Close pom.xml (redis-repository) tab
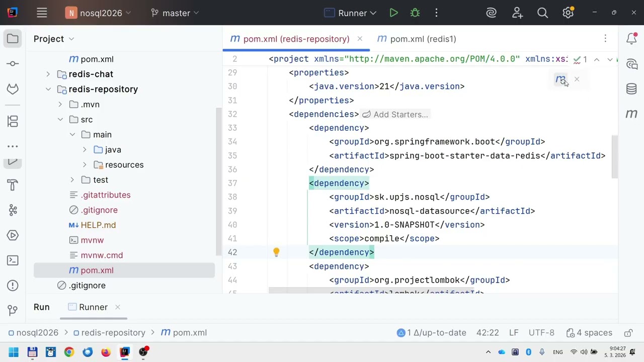The height and width of the screenshot is (362, 644). [x=360, y=39]
